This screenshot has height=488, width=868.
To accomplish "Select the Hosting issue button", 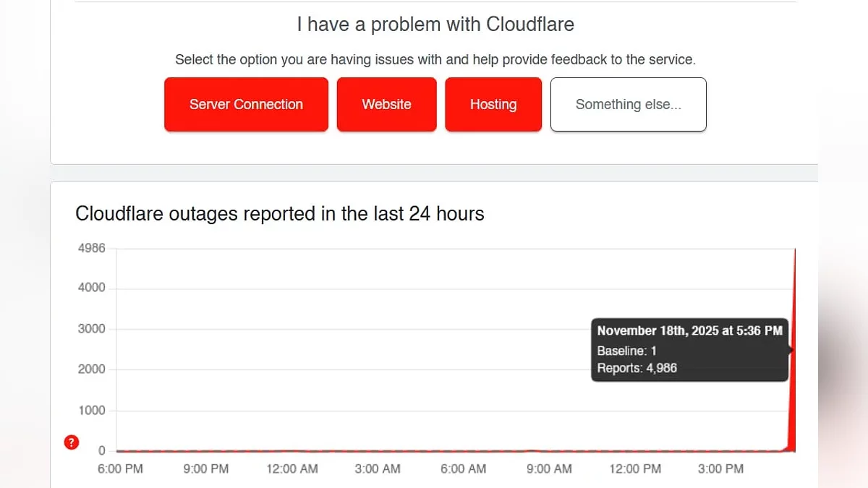I will point(493,105).
